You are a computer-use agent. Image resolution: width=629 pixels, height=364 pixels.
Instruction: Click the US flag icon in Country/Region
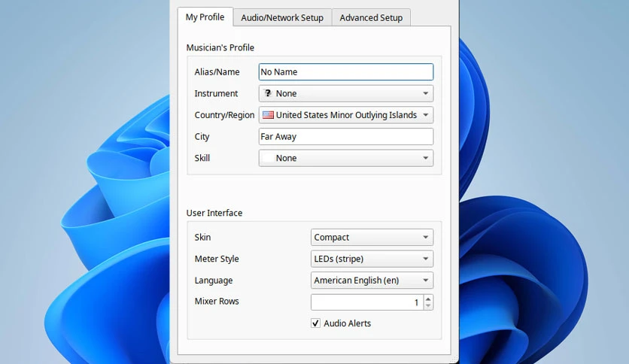pyautogui.click(x=268, y=115)
